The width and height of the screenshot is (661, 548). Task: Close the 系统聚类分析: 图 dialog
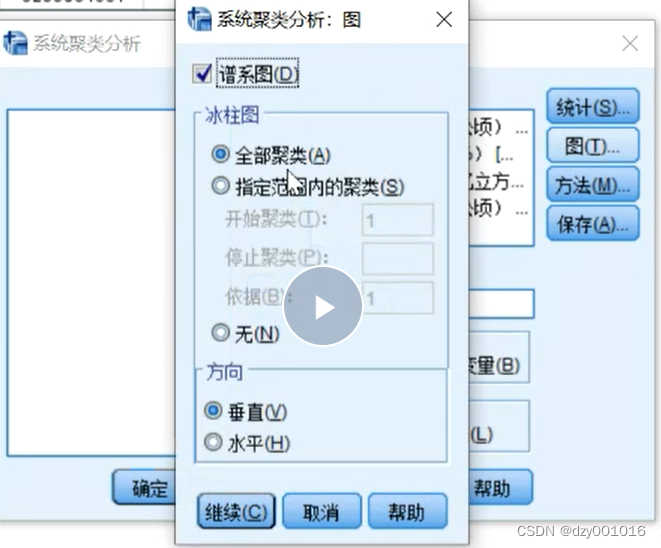pos(444,19)
